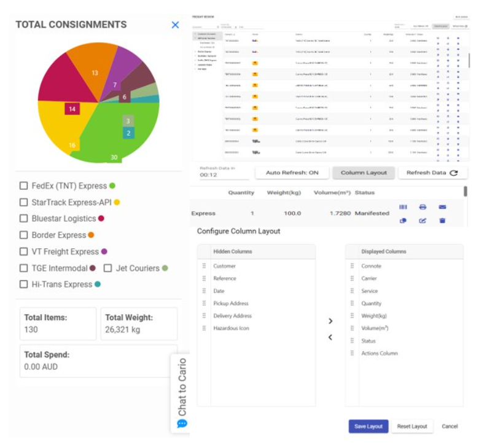Open the Chat to Cario widget
This screenshot has height=448, width=490.
(x=182, y=393)
